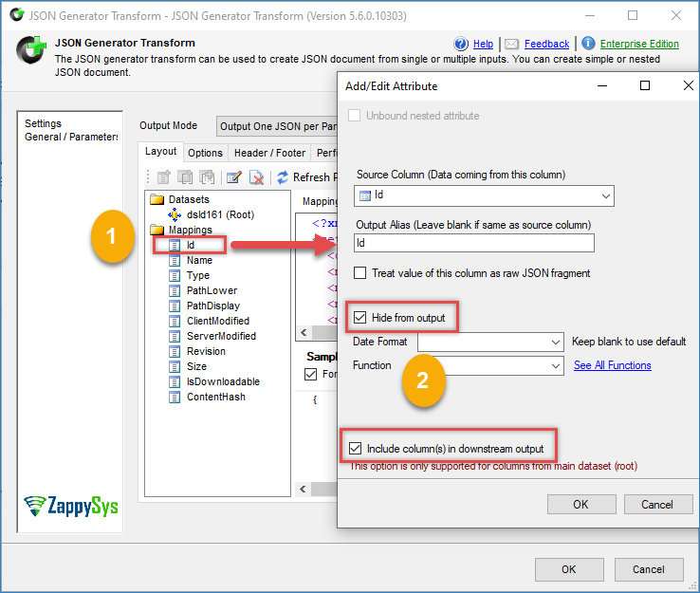Click the icon beside IsDownloadable mapping
The image size is (700, 593).
(x=175, y=381)
